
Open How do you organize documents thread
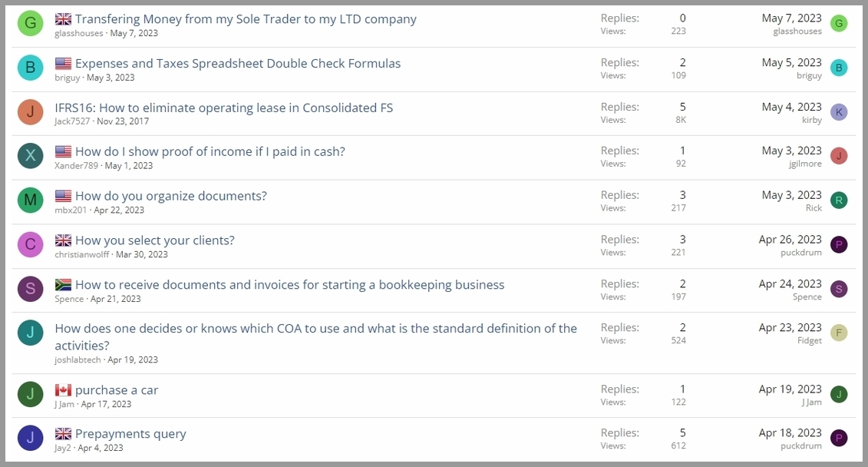(x=171, y=196)
